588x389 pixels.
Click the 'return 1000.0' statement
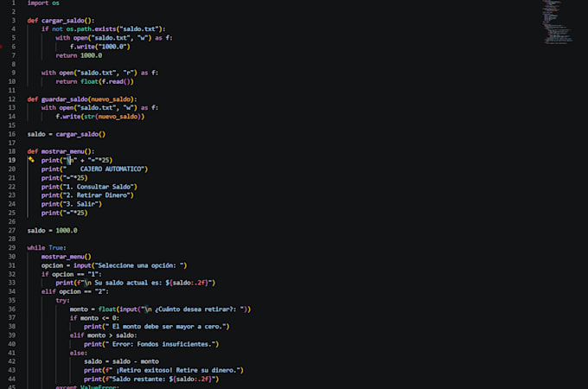[x=79, y=55]
